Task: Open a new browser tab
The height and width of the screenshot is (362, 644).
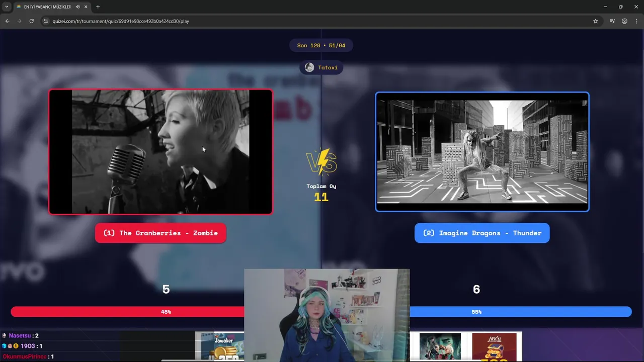Action: pos(98,7)
